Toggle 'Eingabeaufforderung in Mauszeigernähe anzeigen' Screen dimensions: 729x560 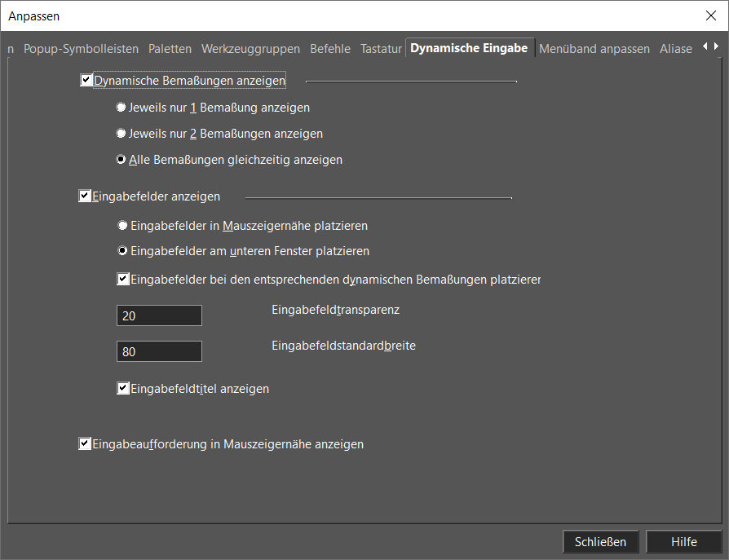(85, 444)
